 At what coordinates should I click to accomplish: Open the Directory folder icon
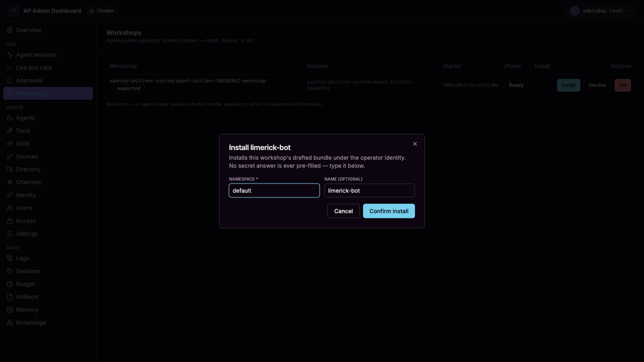[x=10, y=169]
